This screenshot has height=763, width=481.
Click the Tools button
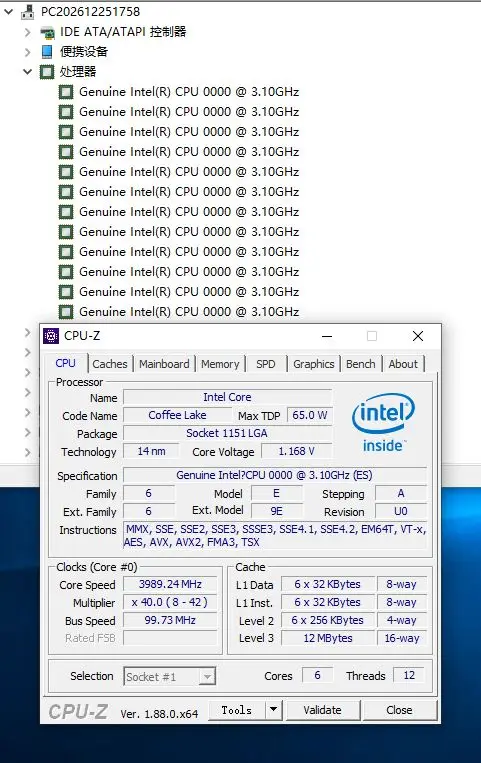click(x=237, y=710)
